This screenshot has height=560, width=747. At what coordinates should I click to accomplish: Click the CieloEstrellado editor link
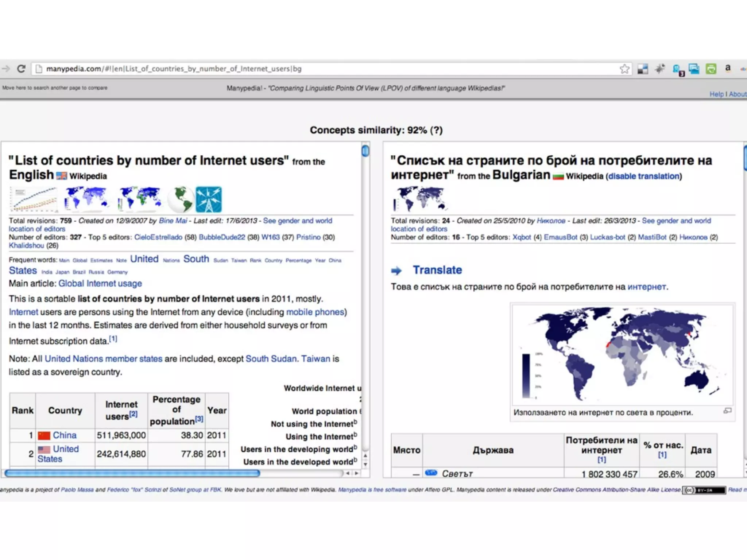click(158, 237)
